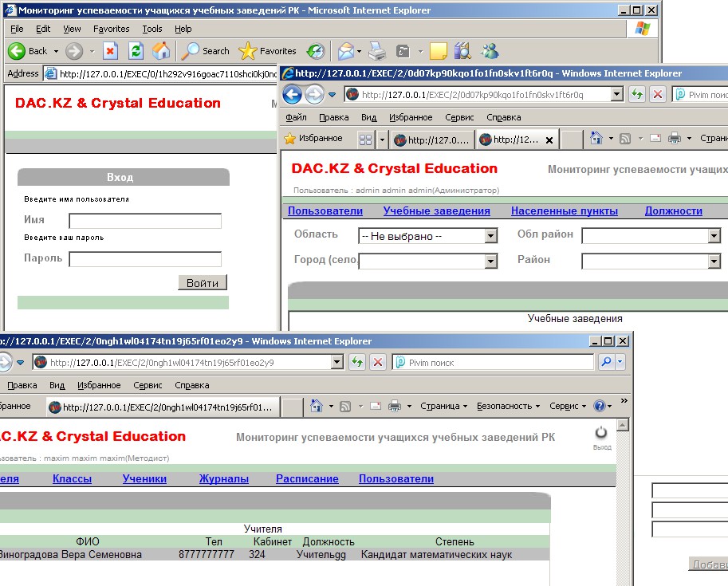Viewport: 728px width, 586px height.
Task: Open address bar dropdown in Методист IE window
Action: 337,362
